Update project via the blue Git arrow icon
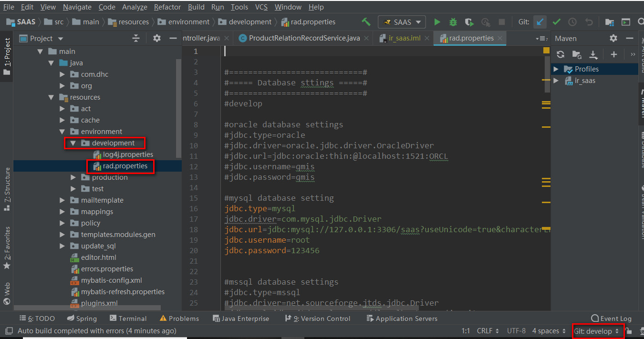Viewport: 644px width, 339px height. click(x=540, y=22)
